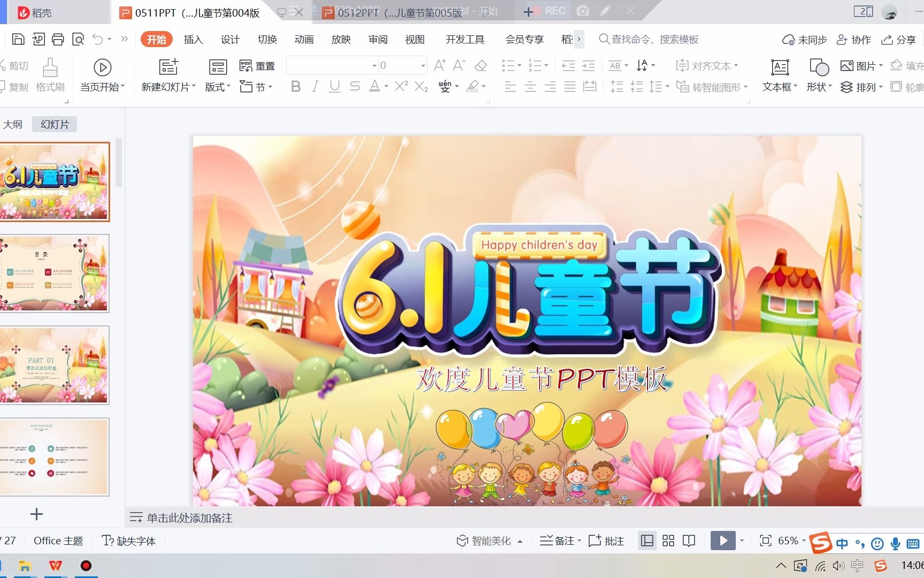Viewport: 924px width, 578px height.
Task: Open the 开发工具 ribbon tab
Action: [464, 39]
